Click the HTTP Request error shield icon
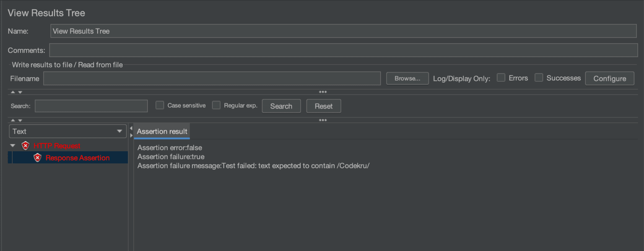The height and width of the screenshot is (251, 644). pyautogui.click(x=26, y=146)
